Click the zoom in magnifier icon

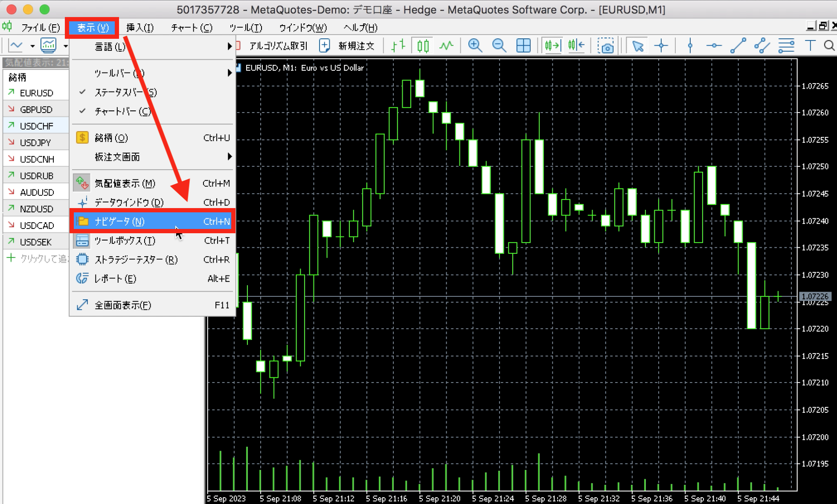tap(475, 45)
